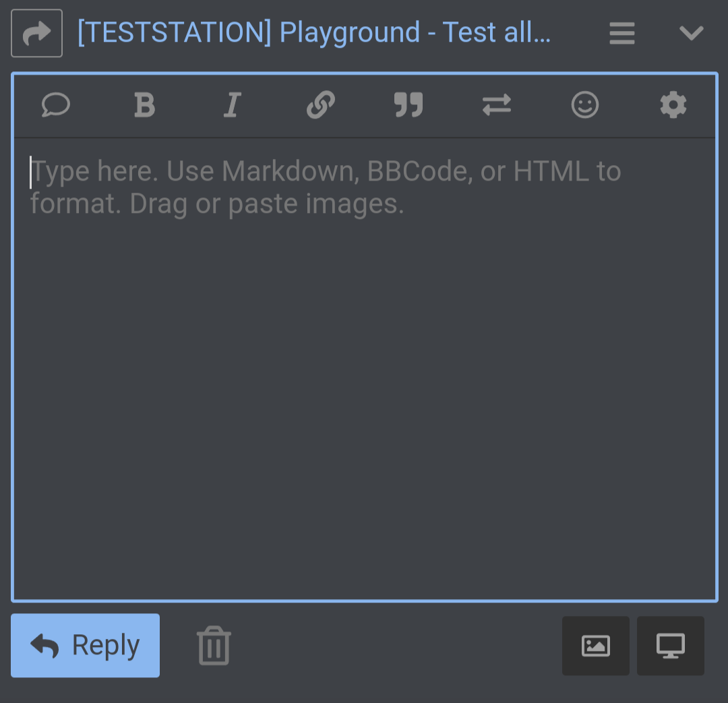728x703 pixels.
Task: Insert a hyperlink with the chain icon
Action: coord(321,104)
